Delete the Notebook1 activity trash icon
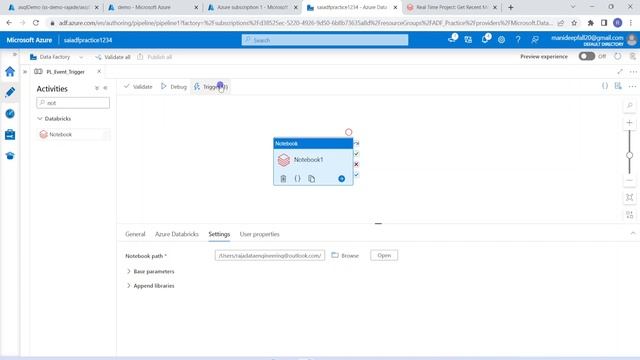640x360 pixels. pyautogui.click(x=283, y=179)
